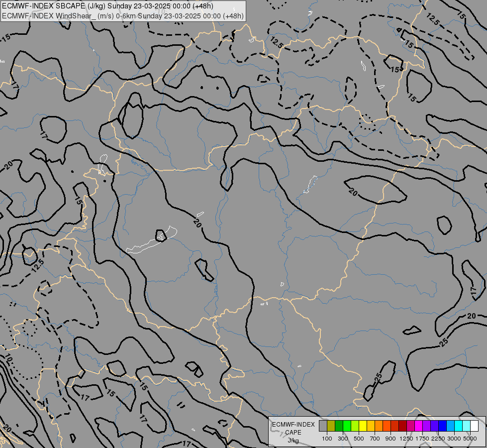Pick the pure yellow legend swatch
The image size is (487, 448).
363,426
